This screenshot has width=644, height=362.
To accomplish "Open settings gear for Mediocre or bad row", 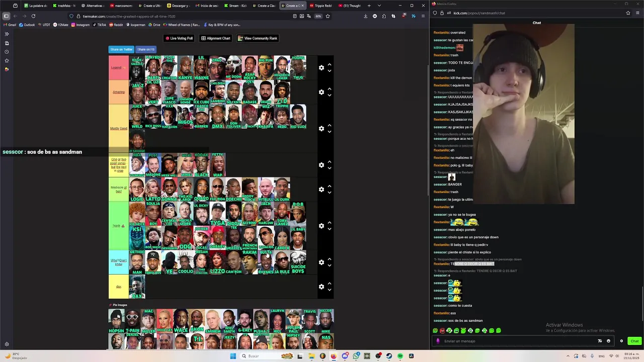I will (321, 190).
